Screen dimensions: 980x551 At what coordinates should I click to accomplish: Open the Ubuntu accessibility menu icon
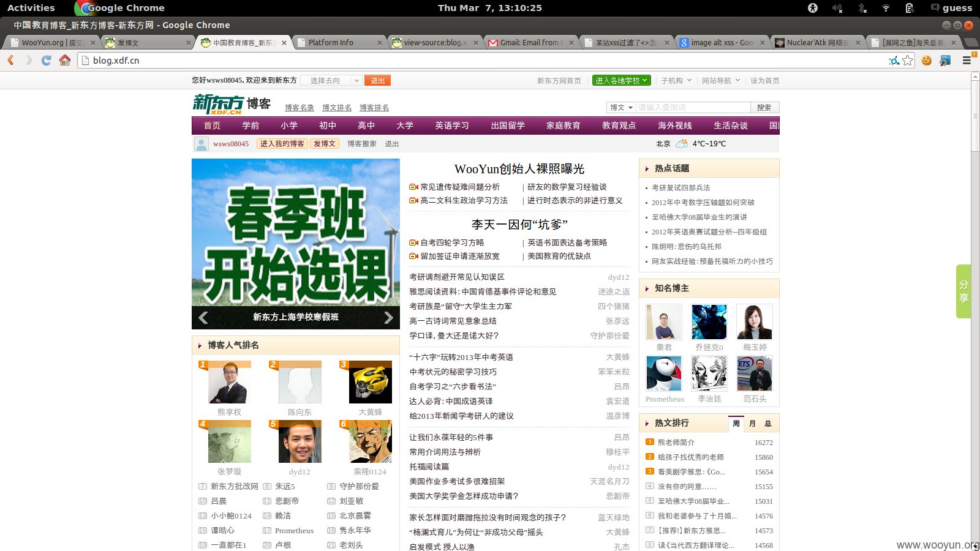tap(813, 8)
